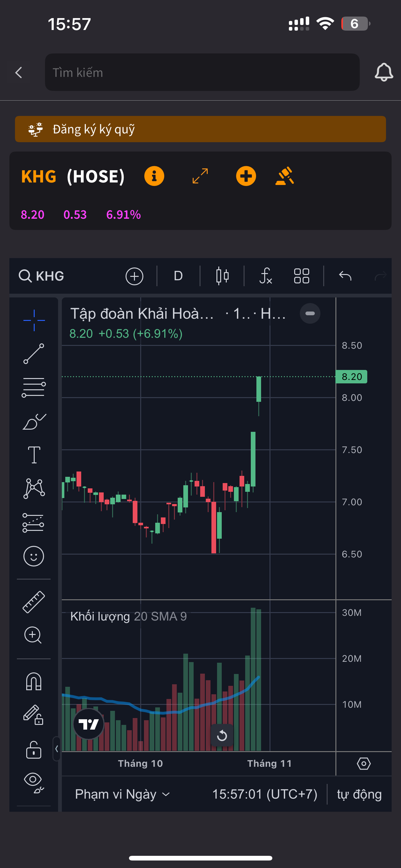The height and width of the screenshot is (868, 401).
Task: Tap the Tìm kiếm search field
Action: click(x=202, y=72)
